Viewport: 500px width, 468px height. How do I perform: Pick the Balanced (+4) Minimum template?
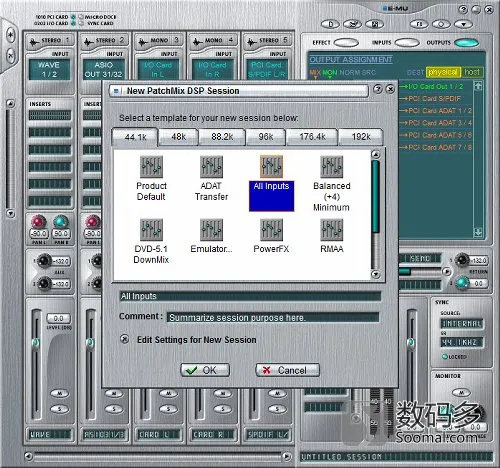pyautogui.click(x=331, y=167)
